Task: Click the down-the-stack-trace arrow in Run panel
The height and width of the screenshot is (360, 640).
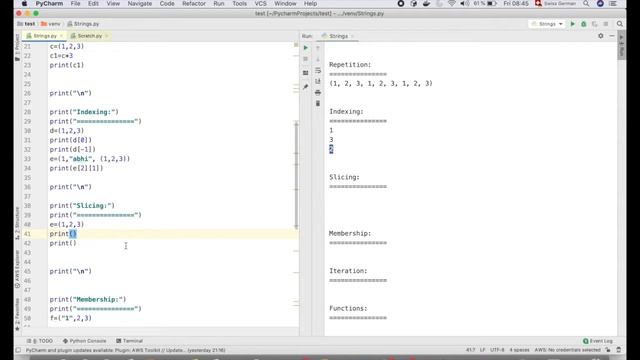Action: (318, 60)
